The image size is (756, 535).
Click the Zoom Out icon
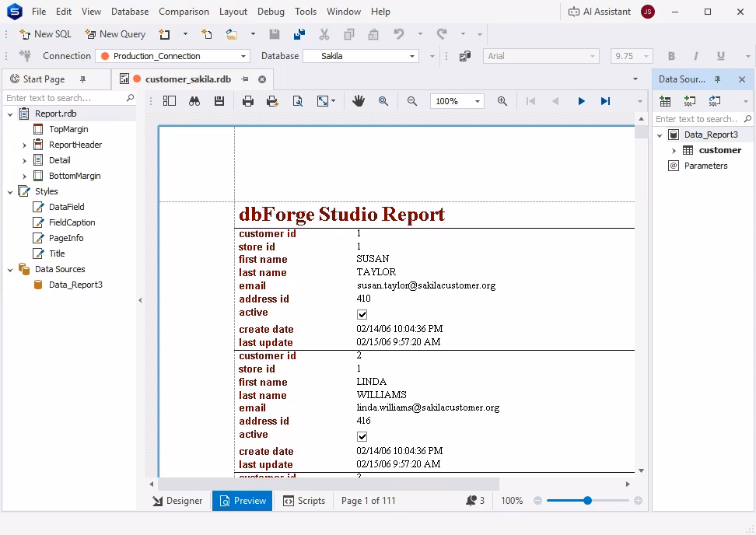pos(411,101)
